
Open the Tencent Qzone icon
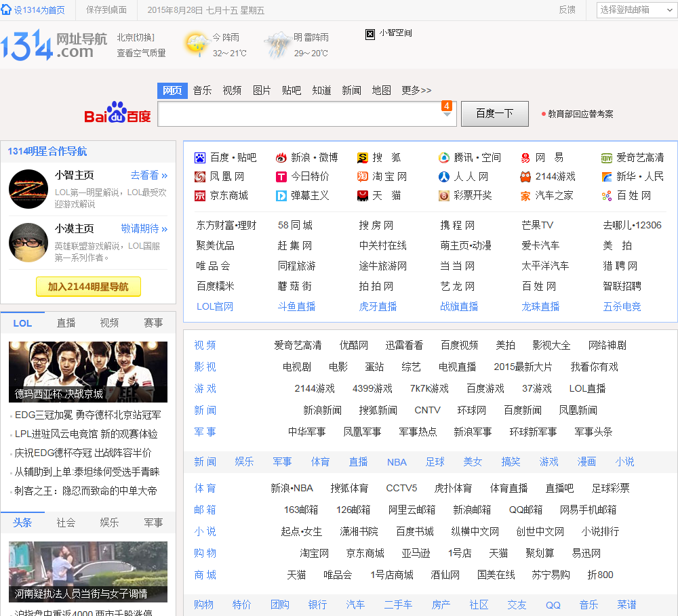click(x=444, y=158)
